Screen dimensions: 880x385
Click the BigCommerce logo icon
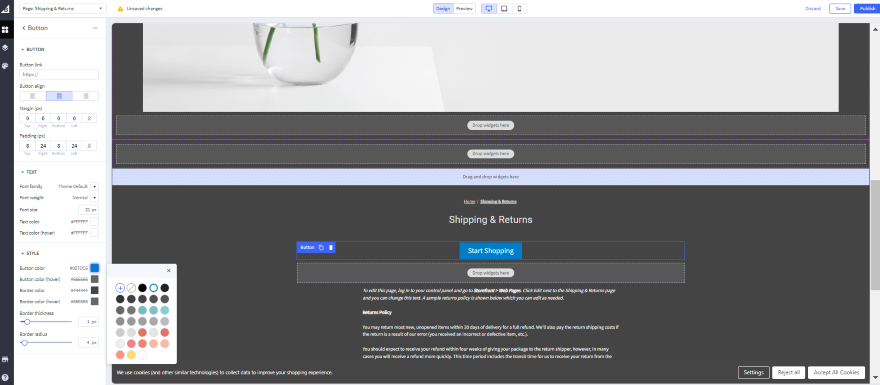(x=5, y=8)
